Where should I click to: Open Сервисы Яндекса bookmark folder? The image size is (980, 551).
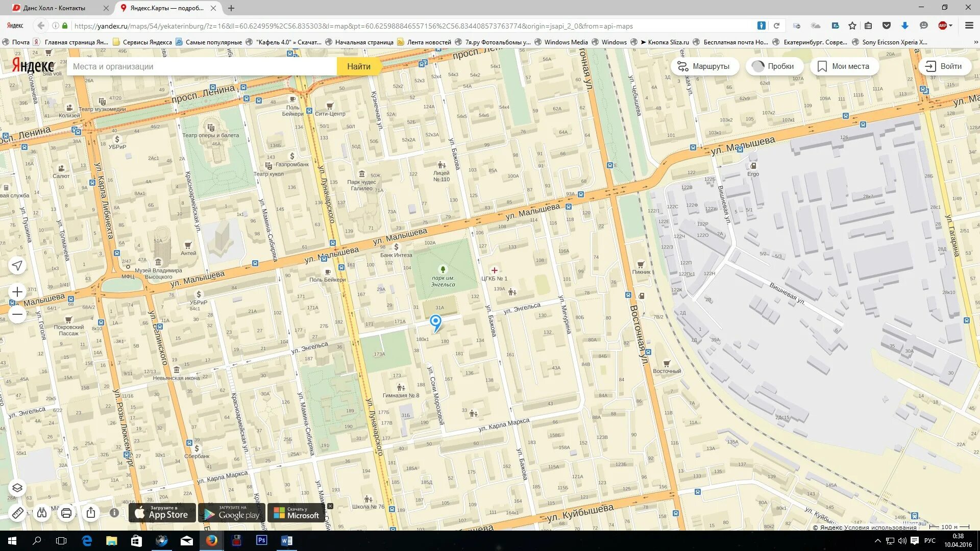click(x=142, y=42)
